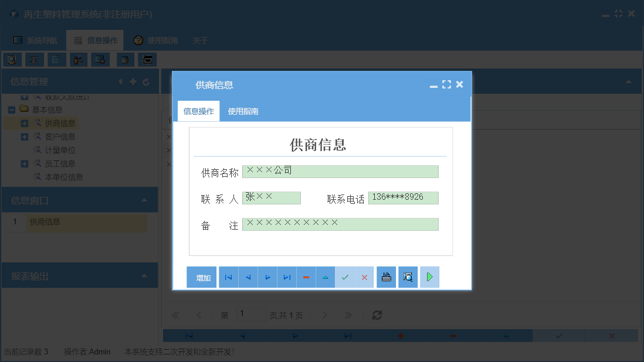Switch to the 使用指南 tab in the dialog
644x362 pixels.
click(243, 111)
